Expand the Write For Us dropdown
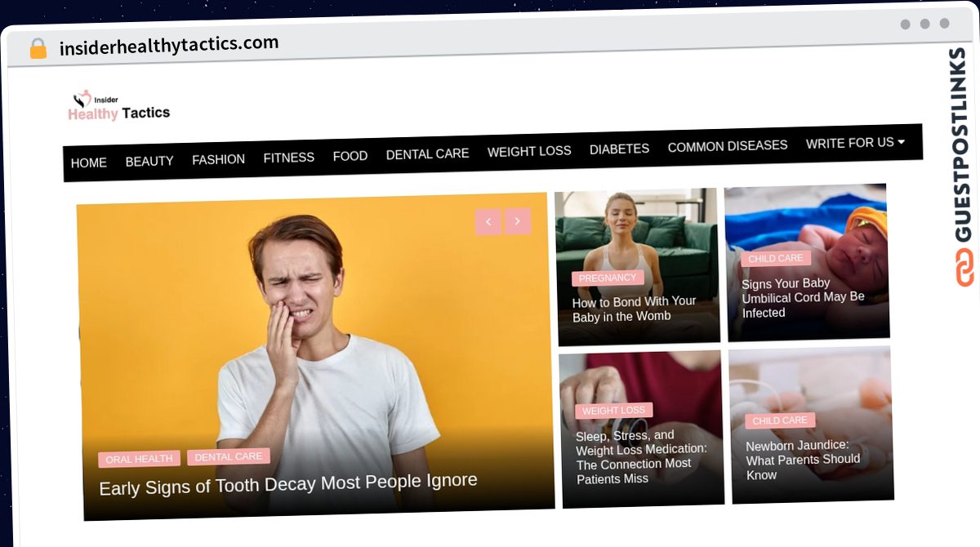This screenshot has width=980, height=547. (x=855, y=143)
